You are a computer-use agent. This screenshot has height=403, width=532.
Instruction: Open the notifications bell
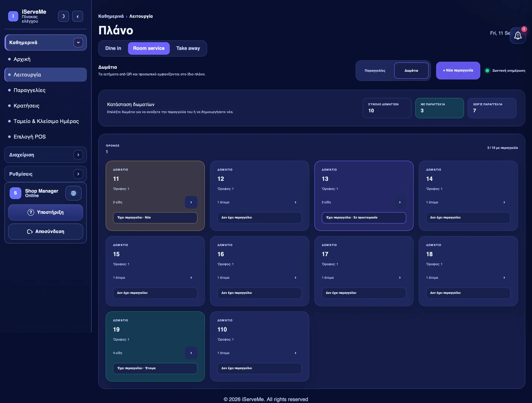[518, 36]
